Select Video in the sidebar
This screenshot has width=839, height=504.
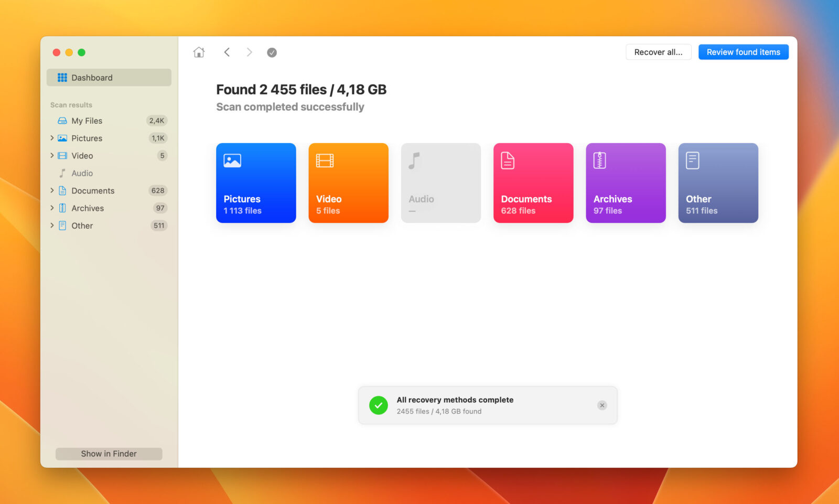81,155
